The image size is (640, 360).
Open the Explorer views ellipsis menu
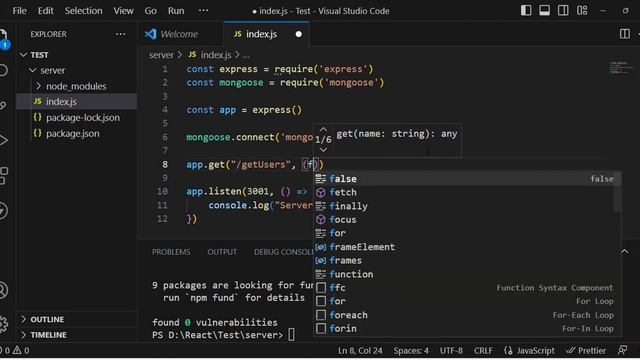(120, 34)
